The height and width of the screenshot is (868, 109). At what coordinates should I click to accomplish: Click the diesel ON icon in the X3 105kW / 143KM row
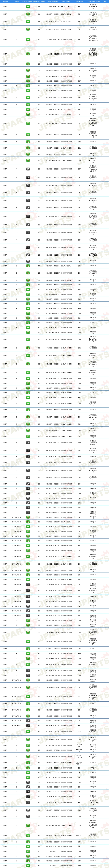[x=28, y=816]
